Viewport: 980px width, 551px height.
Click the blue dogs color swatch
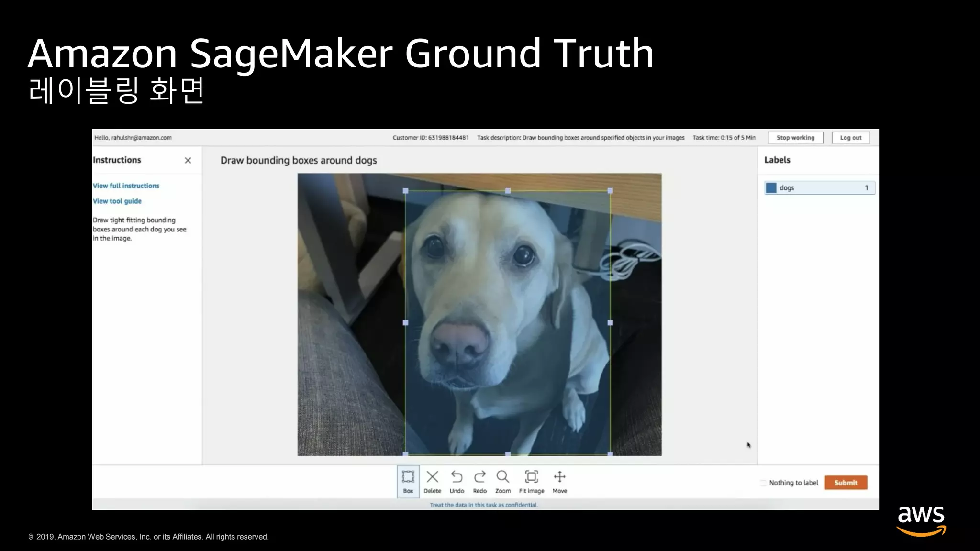771,188
